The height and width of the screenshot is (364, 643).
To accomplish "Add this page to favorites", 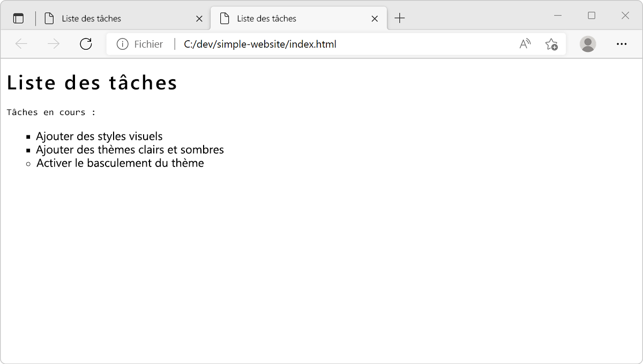I will coord(551,44).
